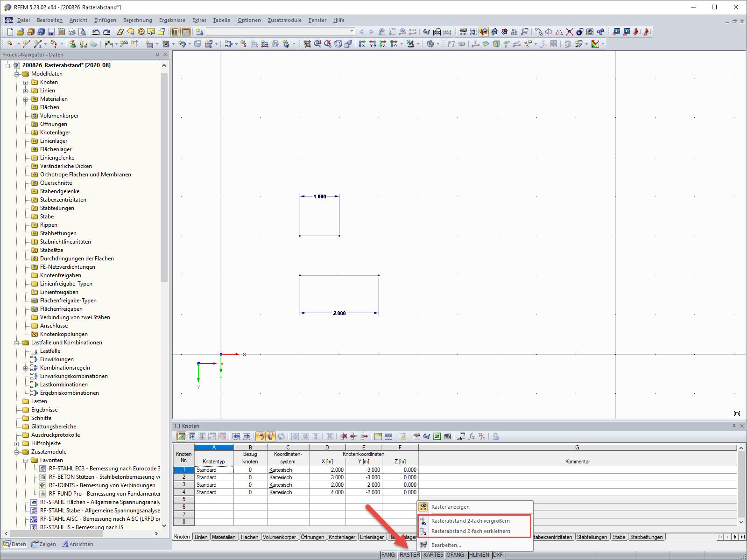
Task: Toggle the KARTES status bar button
Action: point(433,555)
